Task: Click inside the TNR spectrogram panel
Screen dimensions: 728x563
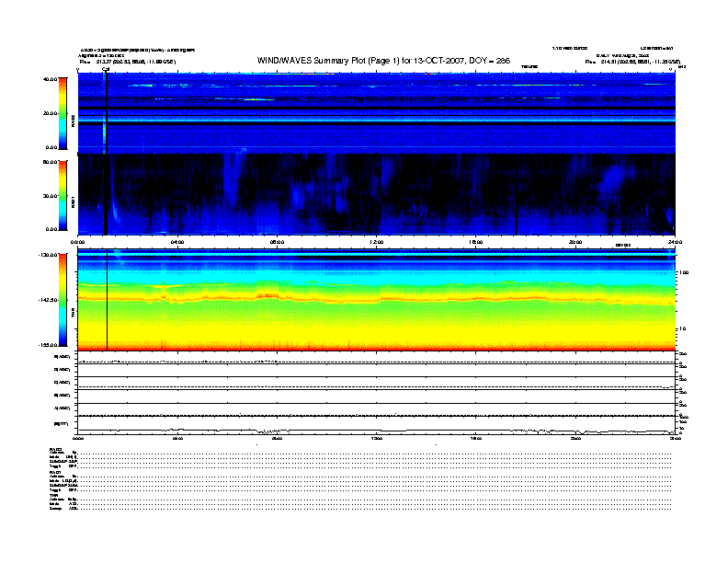Action: click(x=377, y=300)
